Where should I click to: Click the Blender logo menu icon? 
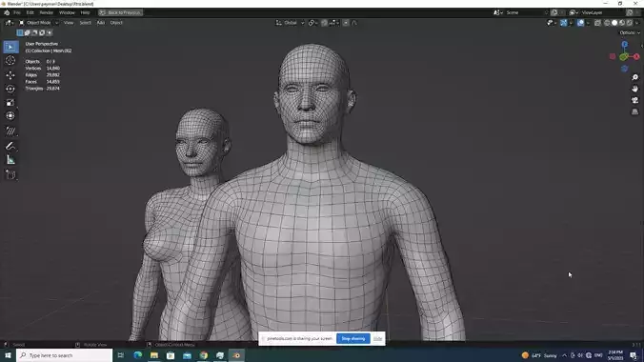(6, 12)
